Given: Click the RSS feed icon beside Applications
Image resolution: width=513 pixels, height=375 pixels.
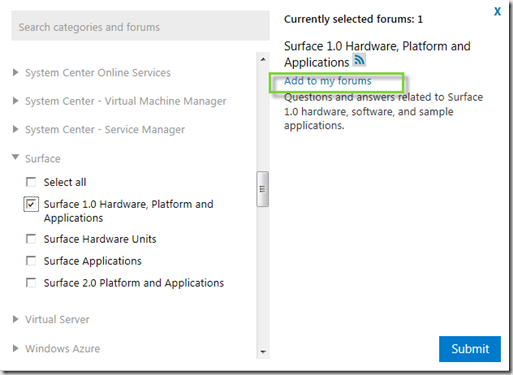Looking at the screenshot, I should [x=359, y=60].
